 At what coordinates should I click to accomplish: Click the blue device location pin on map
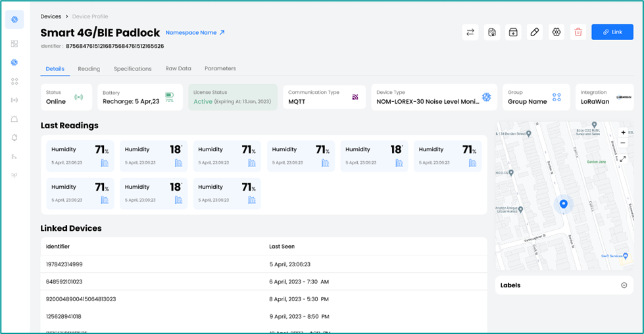(564, 204)
